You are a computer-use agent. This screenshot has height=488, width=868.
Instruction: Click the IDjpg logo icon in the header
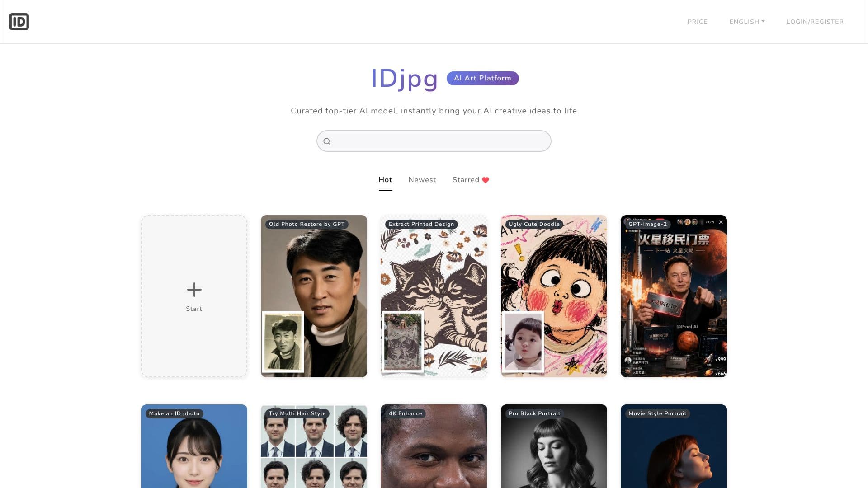(19, 22)
